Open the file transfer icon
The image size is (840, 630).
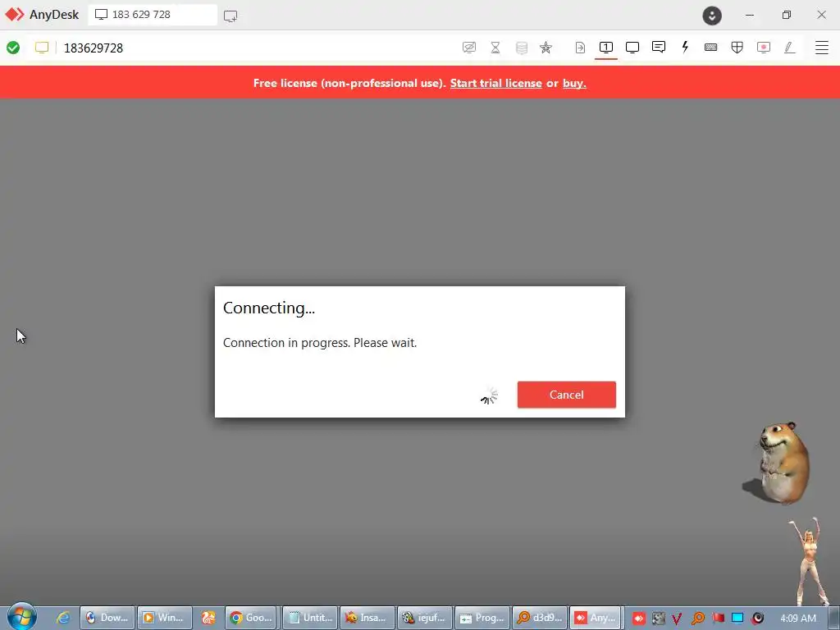coord(580,48)
